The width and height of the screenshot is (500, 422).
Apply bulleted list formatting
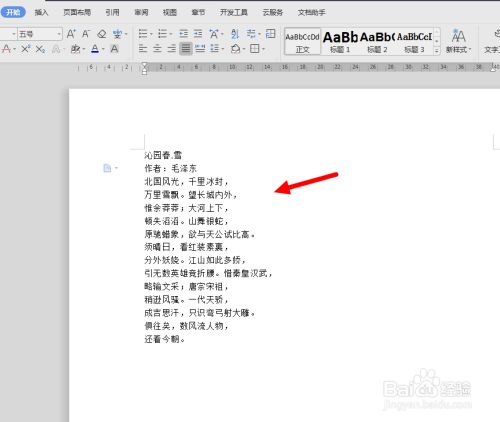(x=143, y=34)
